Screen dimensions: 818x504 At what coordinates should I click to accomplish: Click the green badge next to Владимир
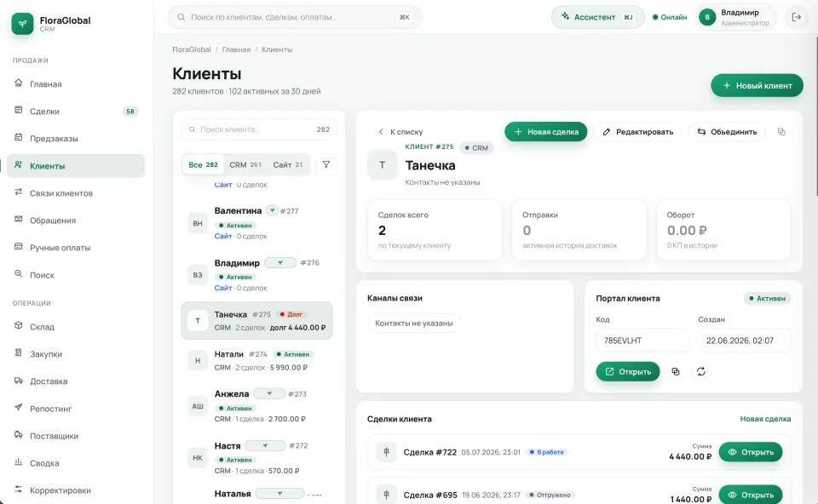(280, 263)
